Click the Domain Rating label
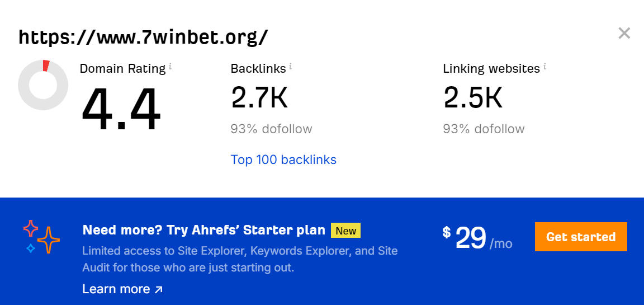The height and width of the screenshot is (305, 644). pyautogui.click(x=122, y=69)
